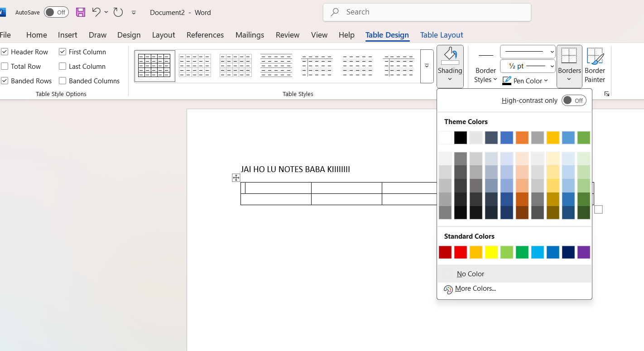Image resolution: width=644 pixels, height=351 pixels.
Task: Open the Pen Color dropdown
Action: [525, 81]
